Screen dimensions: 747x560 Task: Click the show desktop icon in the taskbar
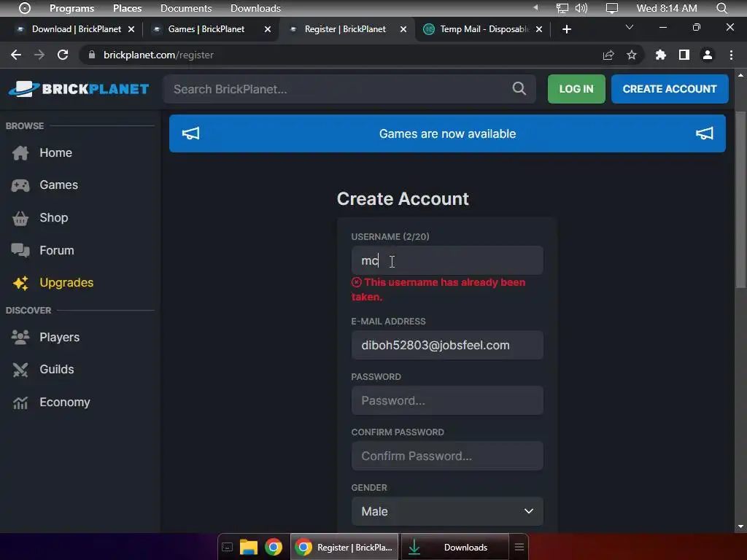(x=228, y=547)
